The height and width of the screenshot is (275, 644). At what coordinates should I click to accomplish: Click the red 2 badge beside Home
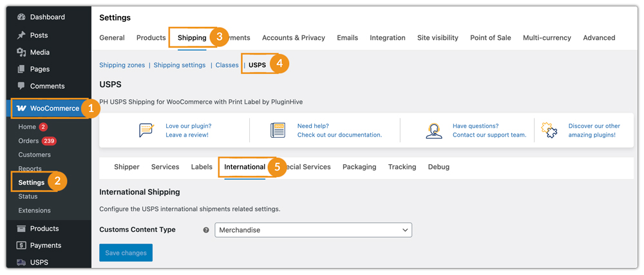(44, 127)
